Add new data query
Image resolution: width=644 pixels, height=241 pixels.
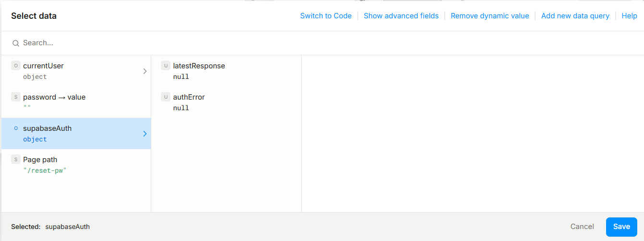click(575, 16)
